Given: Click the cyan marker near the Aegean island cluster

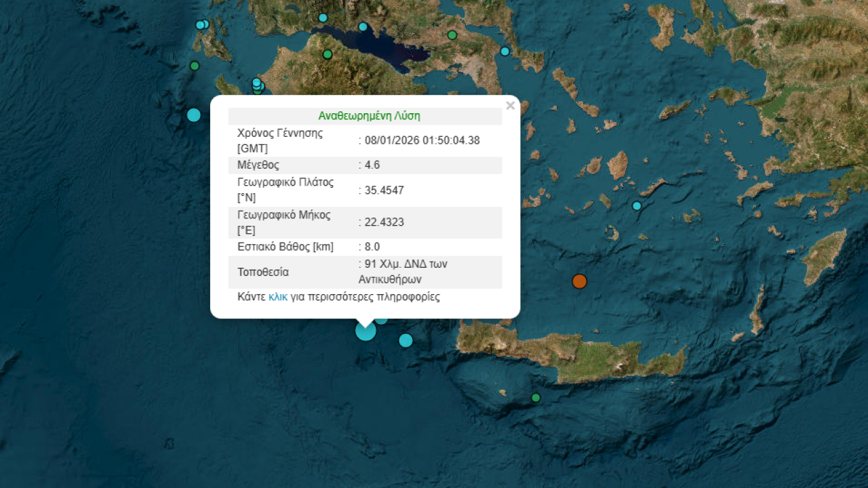Looking at the screenshot, I should pyautogui.click(x=635, y=205).
